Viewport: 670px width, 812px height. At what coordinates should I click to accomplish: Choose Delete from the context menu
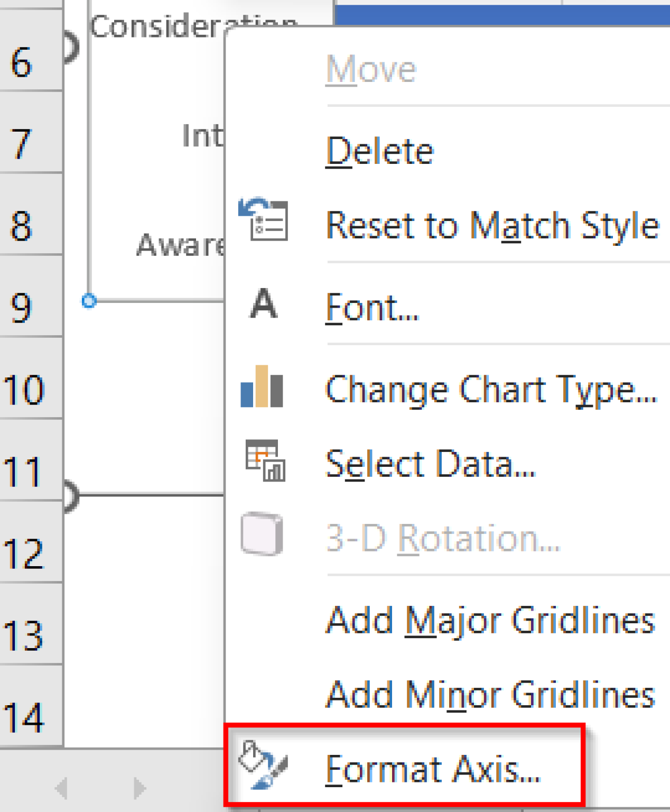379,150
